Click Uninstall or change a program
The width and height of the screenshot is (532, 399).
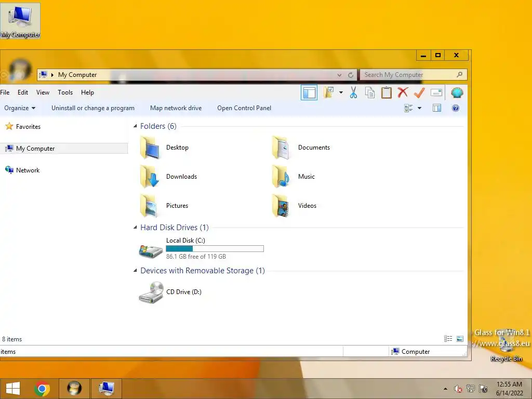[x=93, y=108]
